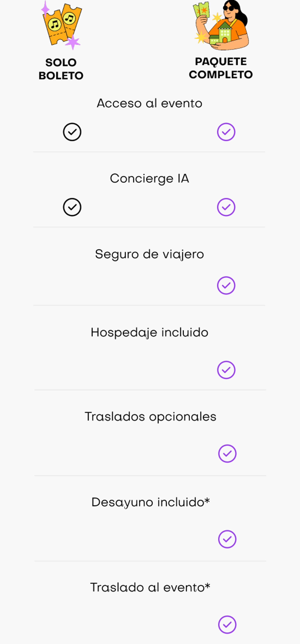Click the Acceso al evento label
Screen dimensions: 300x644
pos(150,103)
